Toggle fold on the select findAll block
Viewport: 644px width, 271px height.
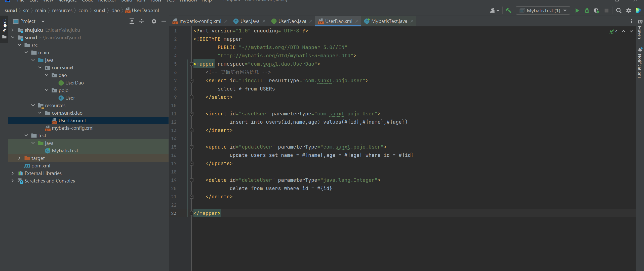click(x=191, y=81)
